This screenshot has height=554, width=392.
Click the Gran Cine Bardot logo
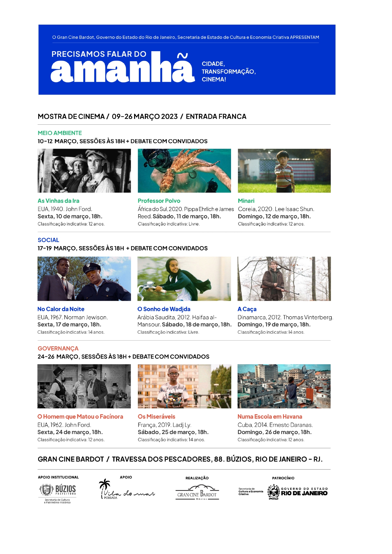(x=197, y=493)
